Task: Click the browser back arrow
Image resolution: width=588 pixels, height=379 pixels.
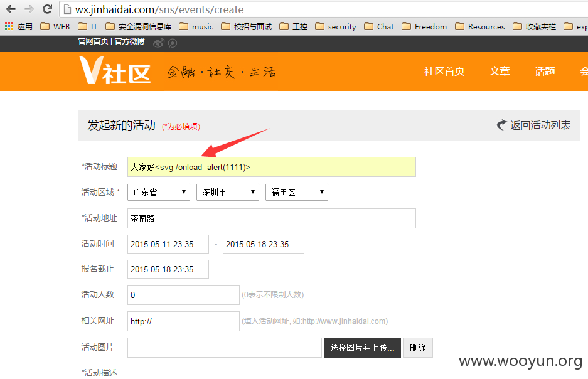Action: point(11,9)
